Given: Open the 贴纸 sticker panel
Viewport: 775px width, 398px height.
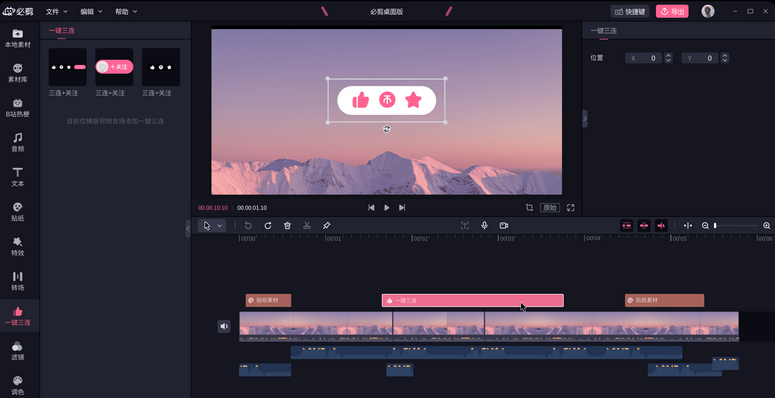Looking at the screenshot, I should [x=18, y=211].
